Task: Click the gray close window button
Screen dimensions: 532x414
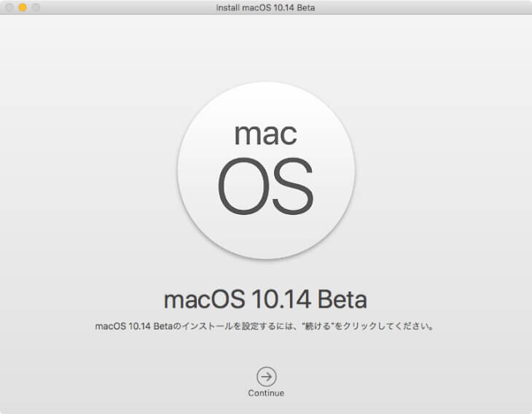Action: [9, 7]
